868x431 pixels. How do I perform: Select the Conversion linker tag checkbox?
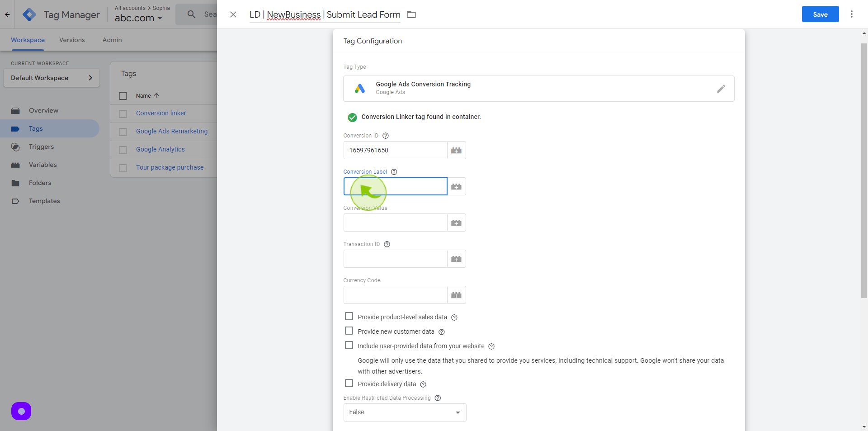[x=123, y=114]
